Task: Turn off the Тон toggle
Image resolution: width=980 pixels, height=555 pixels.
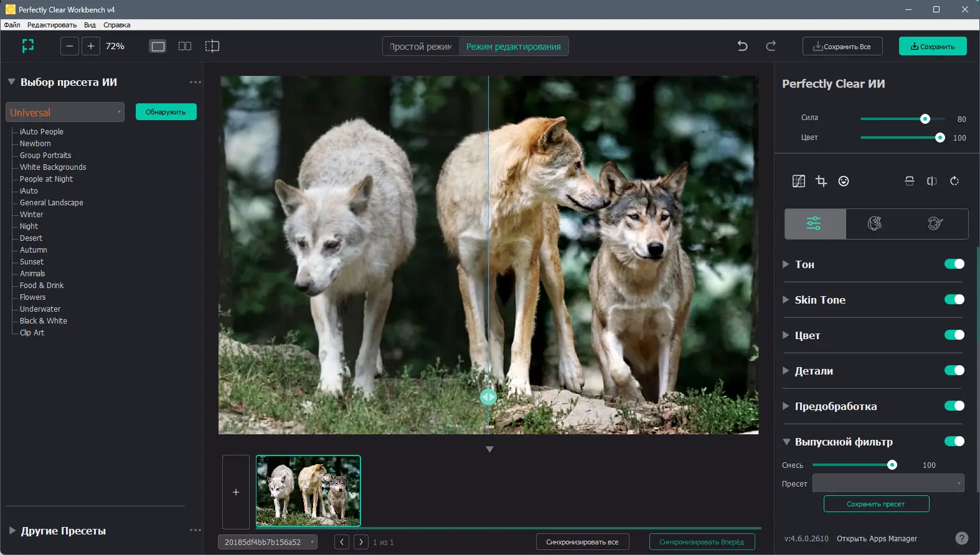Action: pyautogui.click(x=954, y=264)
